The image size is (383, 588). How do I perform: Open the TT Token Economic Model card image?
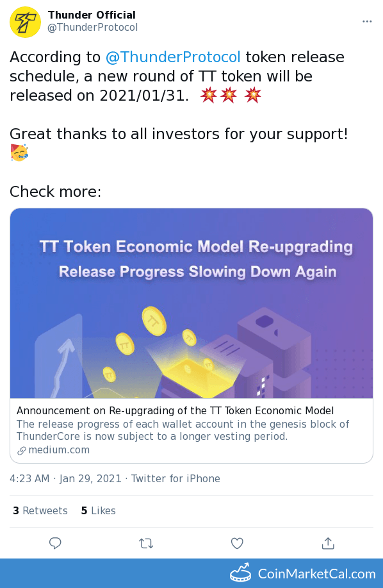(191, 303)
